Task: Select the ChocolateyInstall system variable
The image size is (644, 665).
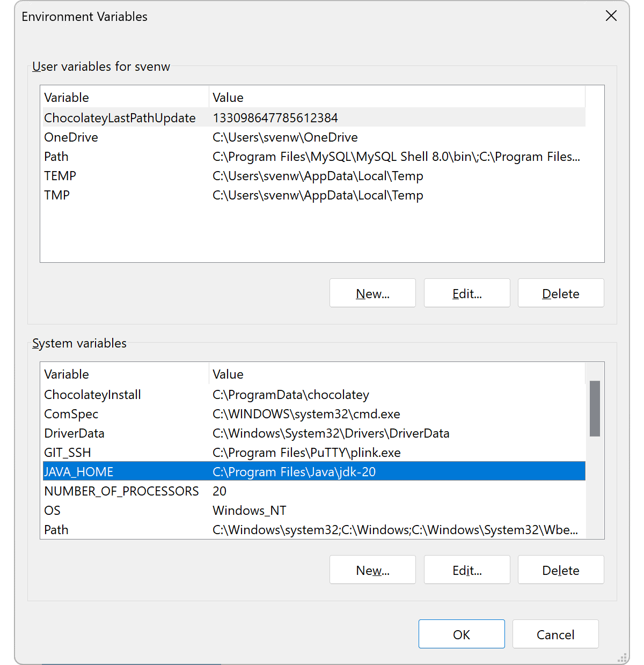Action: coord(161,395)
